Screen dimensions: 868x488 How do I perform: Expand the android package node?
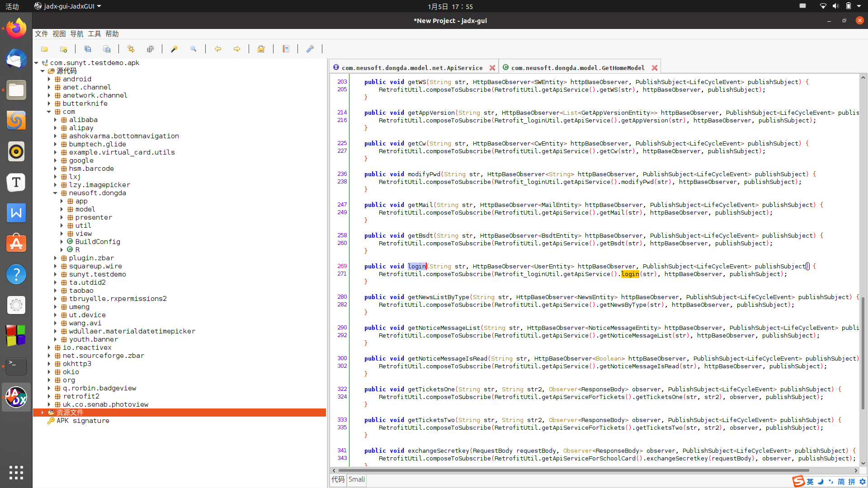49,79
